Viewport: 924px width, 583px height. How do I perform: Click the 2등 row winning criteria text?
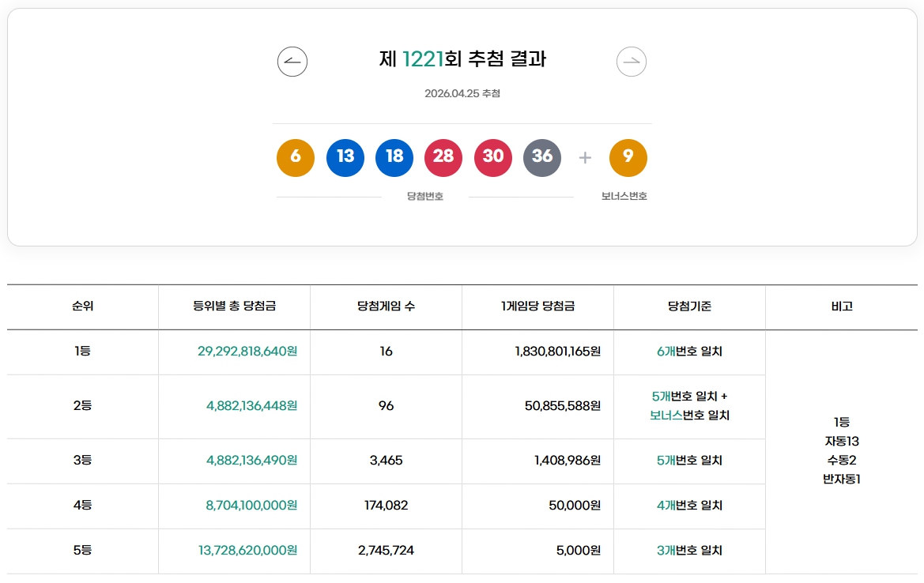[x=689, y=406]
